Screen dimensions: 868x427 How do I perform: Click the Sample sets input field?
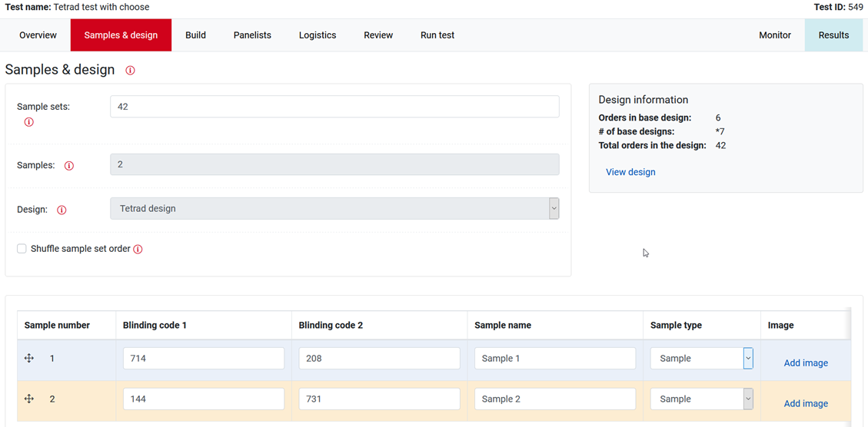(x=334, y=107)
